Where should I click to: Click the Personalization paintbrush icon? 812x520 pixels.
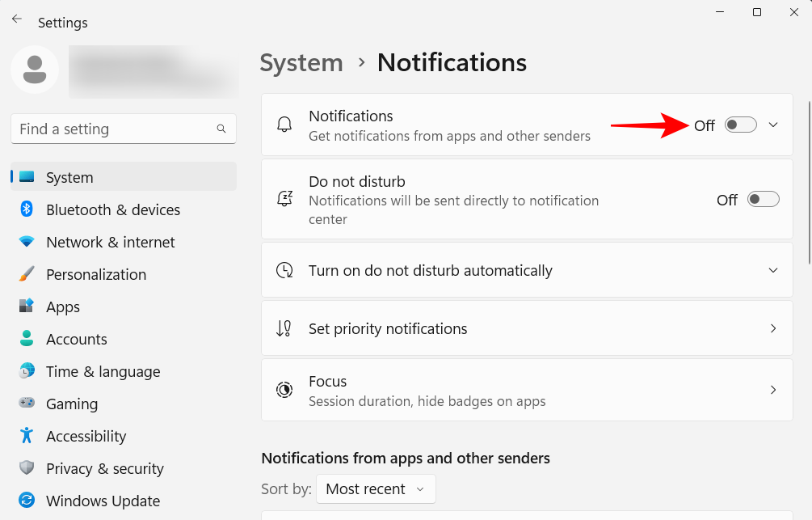pyautogui.click(x=27, y=273)
